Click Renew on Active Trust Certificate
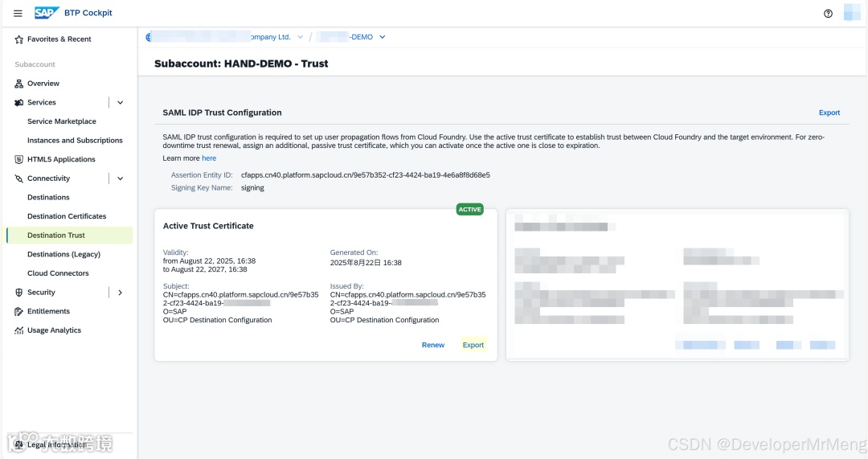This screenshot has width=868, height=459. [433, 345]
